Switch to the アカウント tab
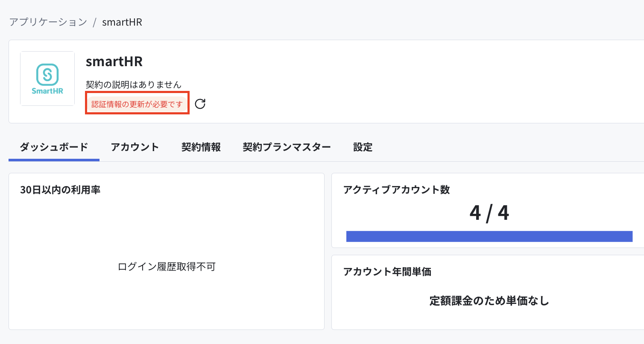The image size is (644, 344). click(x=135, y=147)
